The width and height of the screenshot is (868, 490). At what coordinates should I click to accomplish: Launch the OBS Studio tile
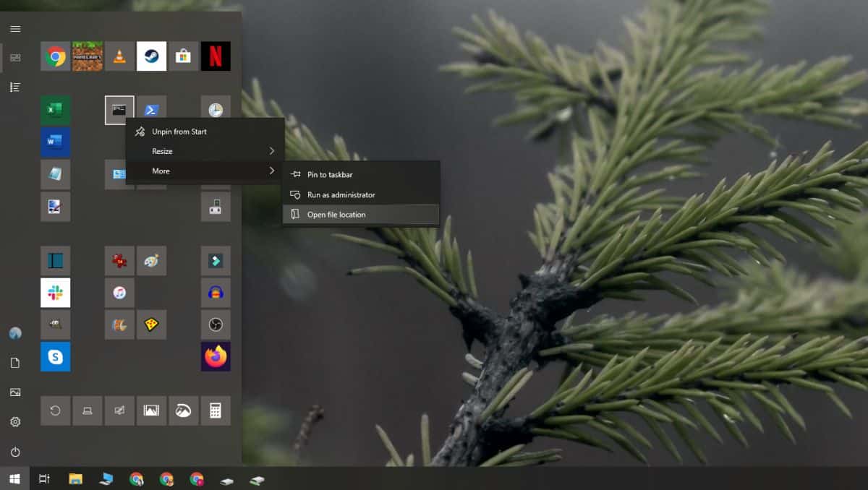pos(216,324)
